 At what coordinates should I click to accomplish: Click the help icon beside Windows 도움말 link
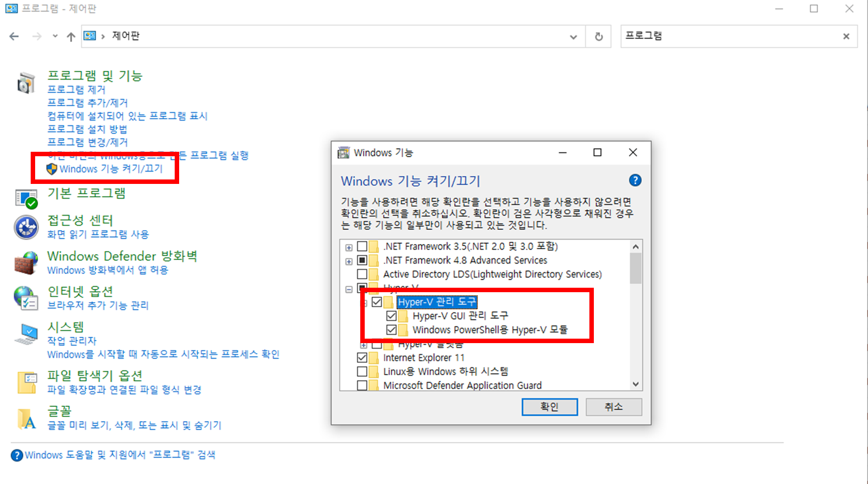pyautogui.click(x=17, y=455)
